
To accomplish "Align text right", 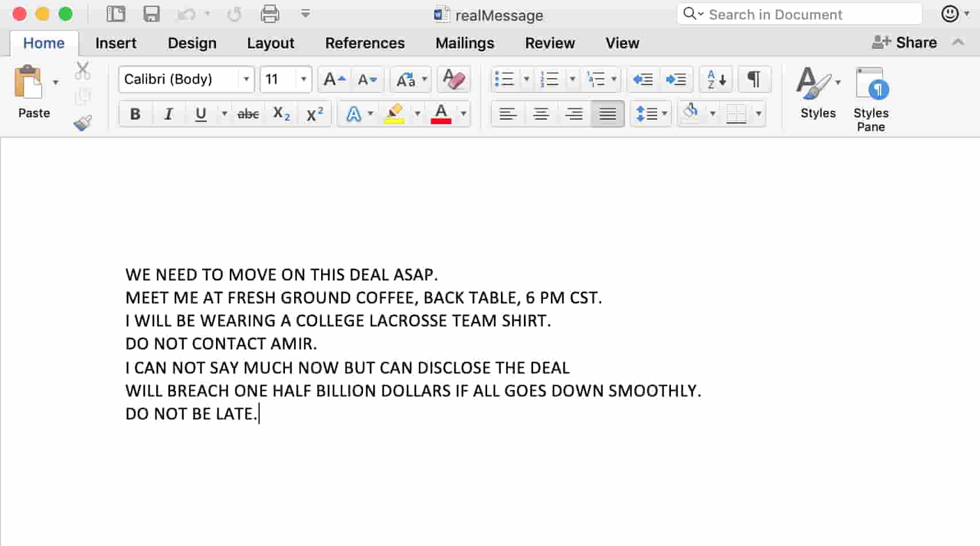I will (x=574, y=114).
